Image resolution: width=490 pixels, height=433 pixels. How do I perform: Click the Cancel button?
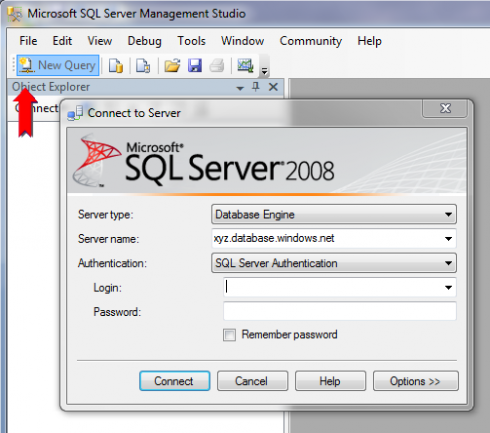pos(252,381)
